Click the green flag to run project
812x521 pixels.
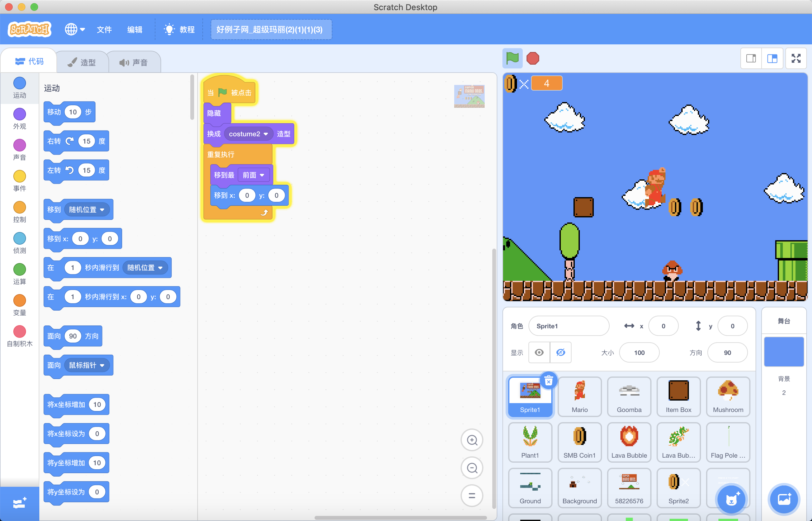click(512, 58)
